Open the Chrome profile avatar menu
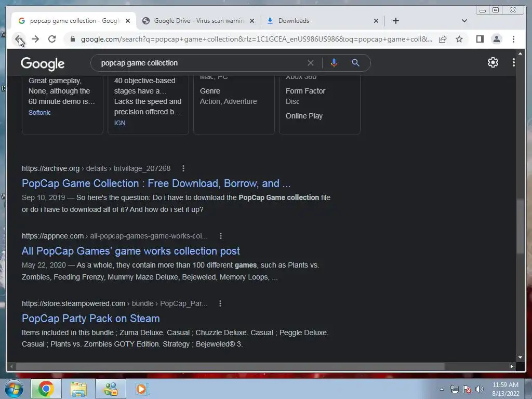The width and height of the screenshot is (532, 399). [x=496, y=39]
